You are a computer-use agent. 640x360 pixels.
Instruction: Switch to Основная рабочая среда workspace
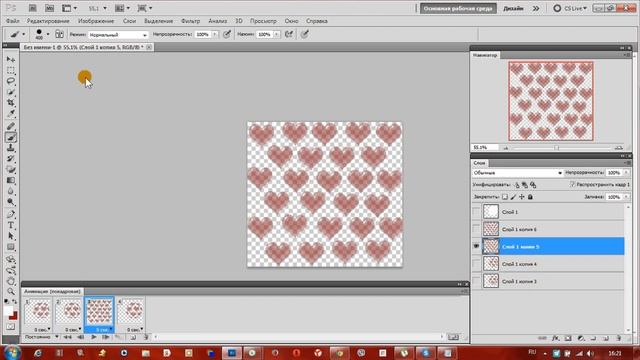(x=458, y=8)
